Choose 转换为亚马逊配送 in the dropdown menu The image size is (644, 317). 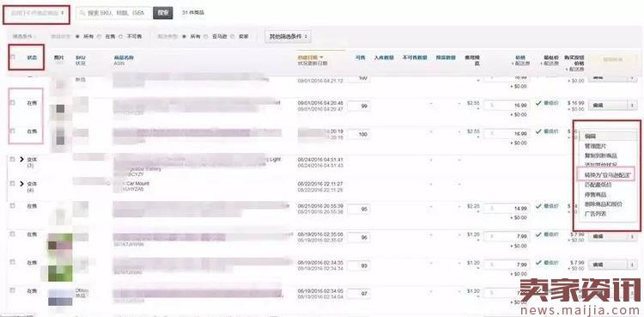pos(607,175)
